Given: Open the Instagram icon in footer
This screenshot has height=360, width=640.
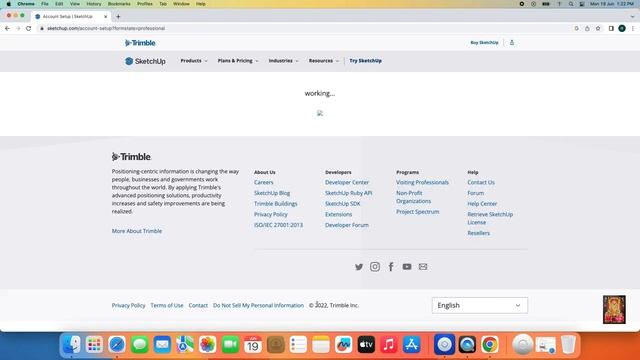Looking at the screenshot, I should 375,267.
